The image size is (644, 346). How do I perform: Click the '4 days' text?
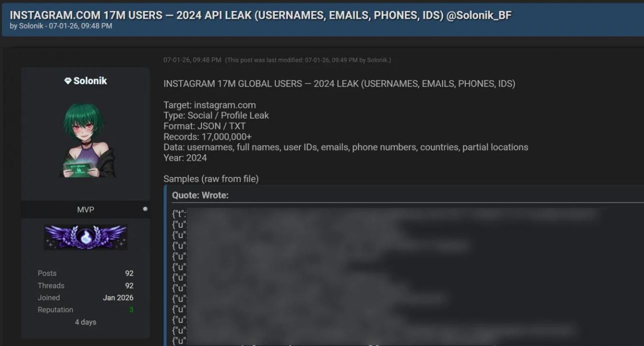point(85,322)
